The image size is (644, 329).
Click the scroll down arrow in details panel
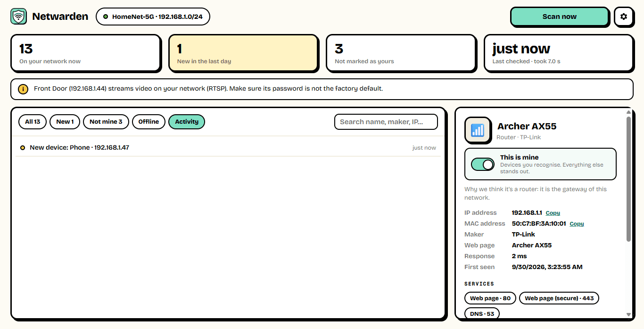click(x=628, y=314)
